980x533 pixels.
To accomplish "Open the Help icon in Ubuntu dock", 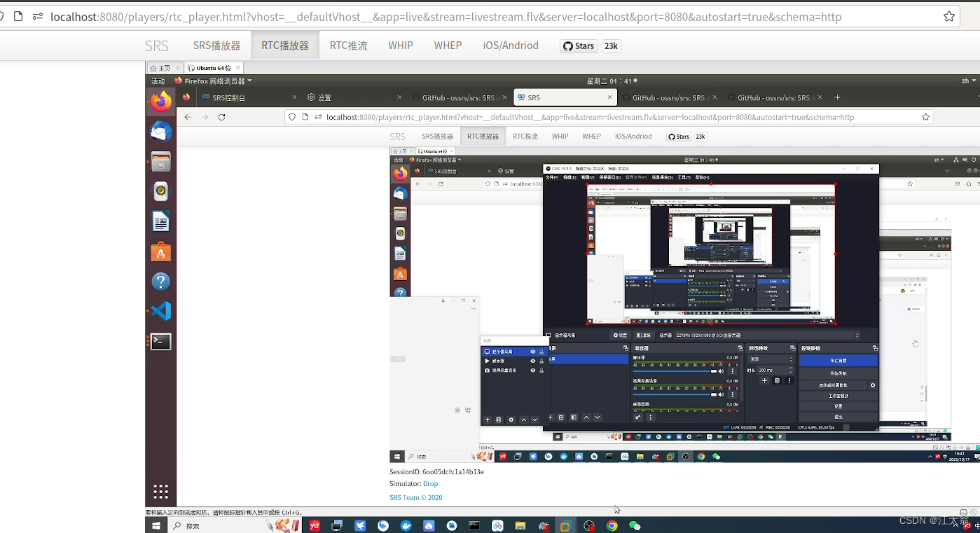I will coord(161,282).
